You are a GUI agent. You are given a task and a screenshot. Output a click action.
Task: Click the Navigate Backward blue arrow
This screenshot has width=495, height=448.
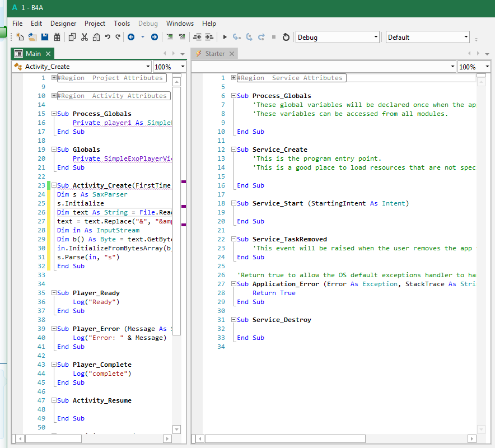point(131,37)
